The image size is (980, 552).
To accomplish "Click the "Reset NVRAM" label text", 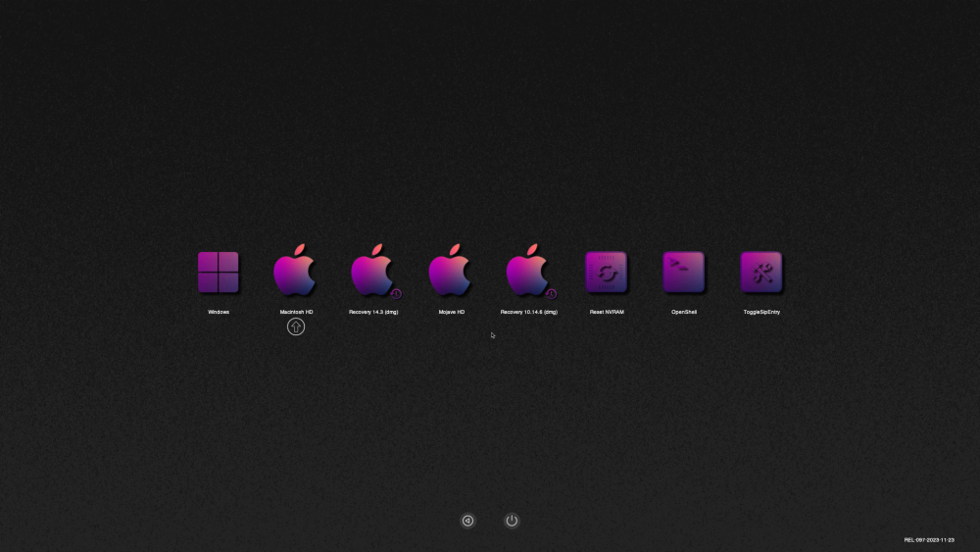I will pyautogui.click(x=607, y=312).
